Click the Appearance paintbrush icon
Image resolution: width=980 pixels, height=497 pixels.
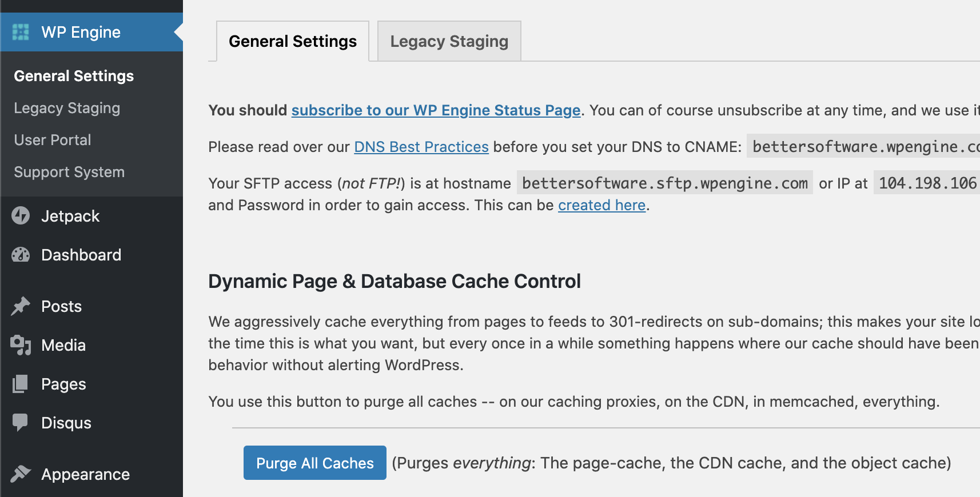tap(21, 474)
